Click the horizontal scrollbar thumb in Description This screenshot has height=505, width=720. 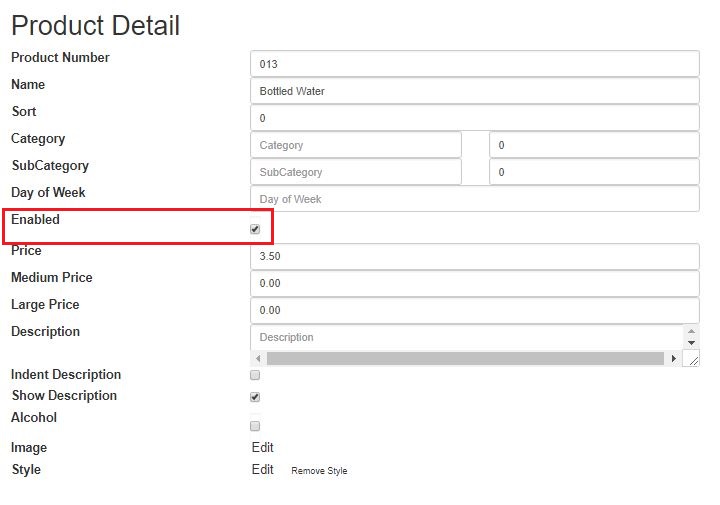(x=465, y=359)
